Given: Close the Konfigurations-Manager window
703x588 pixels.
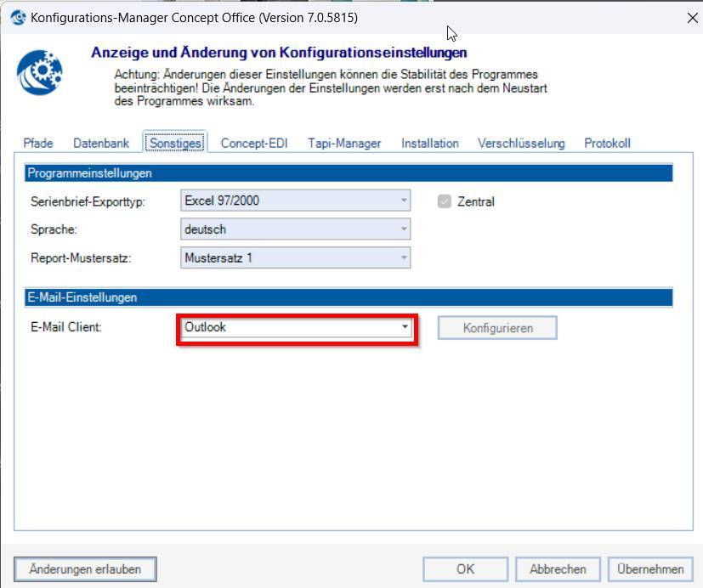Looking at the screenshot, I should pyautogui.click(x=692, y=18).
